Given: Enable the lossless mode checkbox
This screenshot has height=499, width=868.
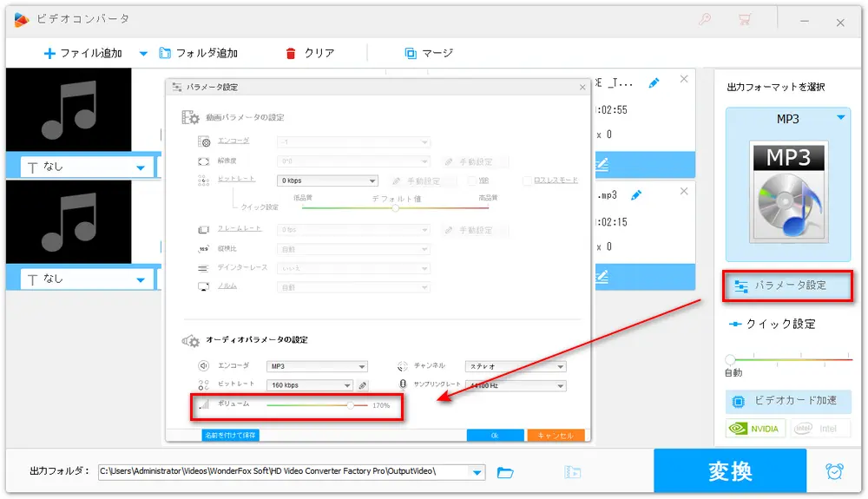Looking at the screenshot, I should click(x=527, y=181).
